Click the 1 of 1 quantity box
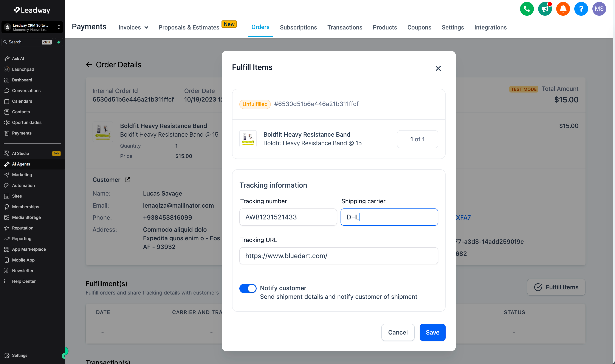Screen dimensions: 615x364 click(417, 139)
